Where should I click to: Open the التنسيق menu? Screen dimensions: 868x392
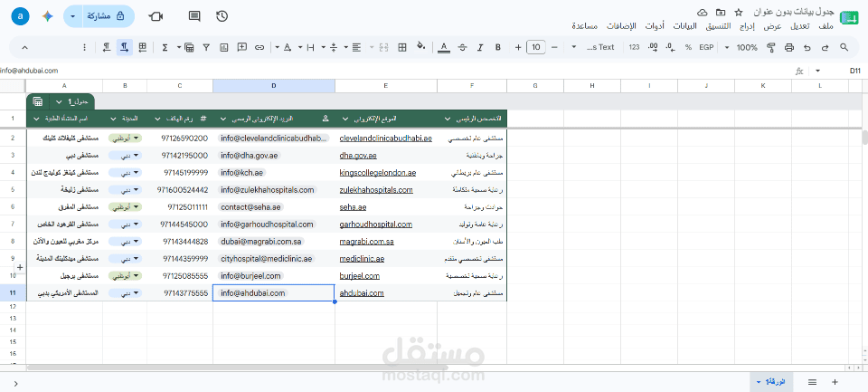[716, 26]
